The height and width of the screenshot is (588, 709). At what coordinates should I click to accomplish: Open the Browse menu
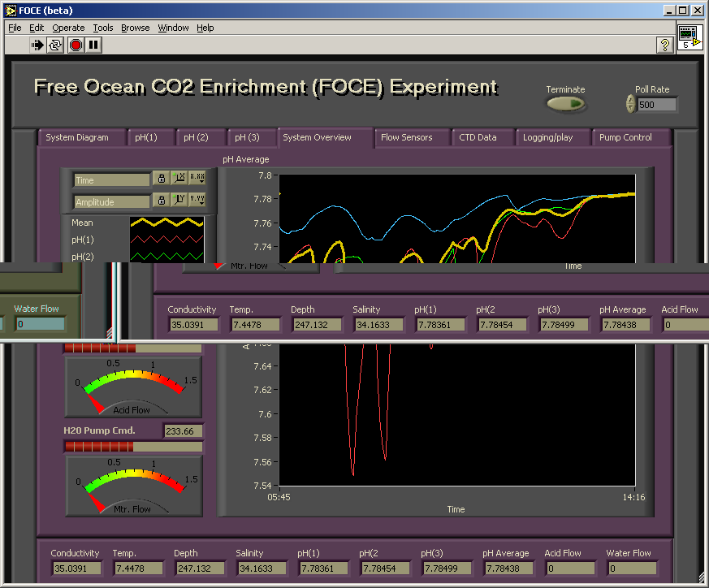click(135, 28)
